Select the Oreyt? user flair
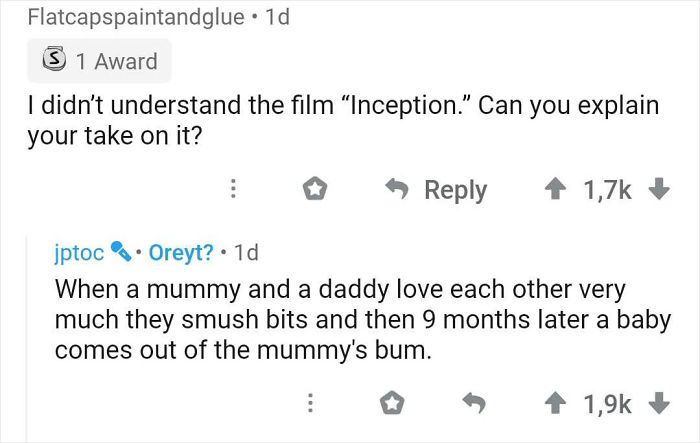This screenshot has height=443, width=700. [180, 253]
